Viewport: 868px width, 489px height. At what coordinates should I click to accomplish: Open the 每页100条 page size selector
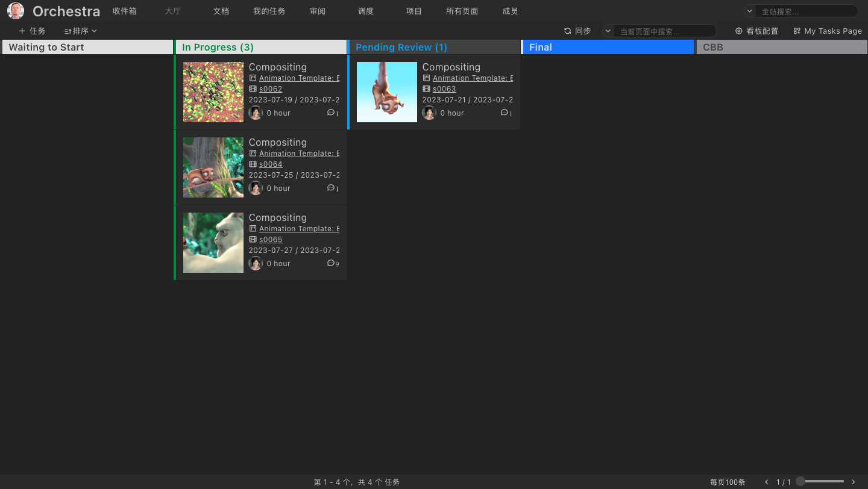(728, 482)
